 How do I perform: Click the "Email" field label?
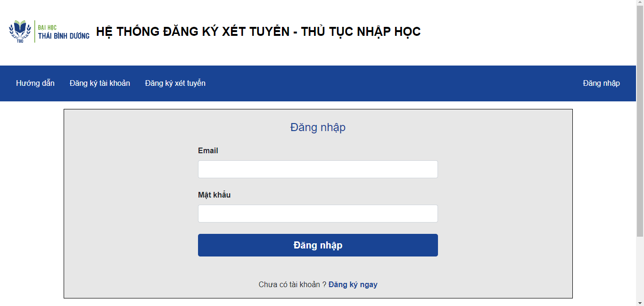pos(208,150)
